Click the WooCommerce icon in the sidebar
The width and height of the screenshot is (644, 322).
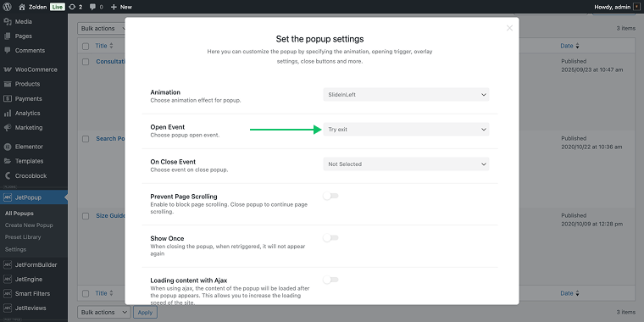click(x=8, y=69)
